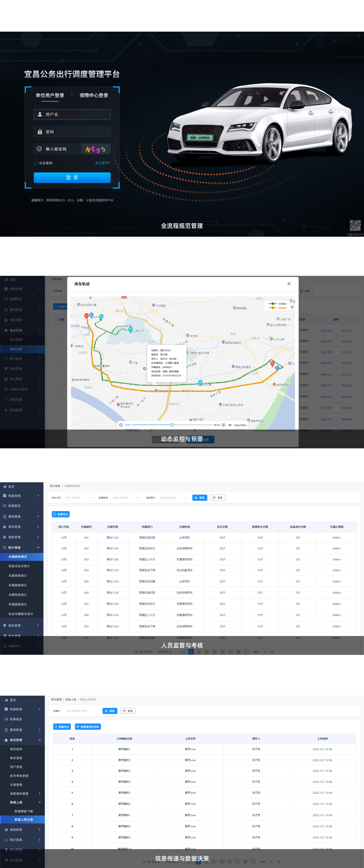Image resolution: width=364 pixels, height=868 pixels.
Task: Click 调度管理 gear icon in statistics screen sidebar
Action: 4,537
